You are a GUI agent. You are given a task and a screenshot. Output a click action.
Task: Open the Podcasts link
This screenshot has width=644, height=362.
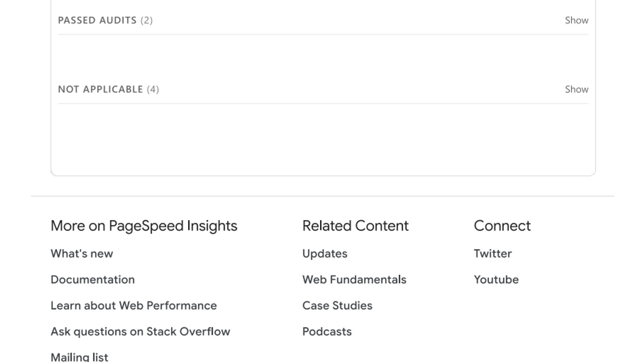point(327,331)
